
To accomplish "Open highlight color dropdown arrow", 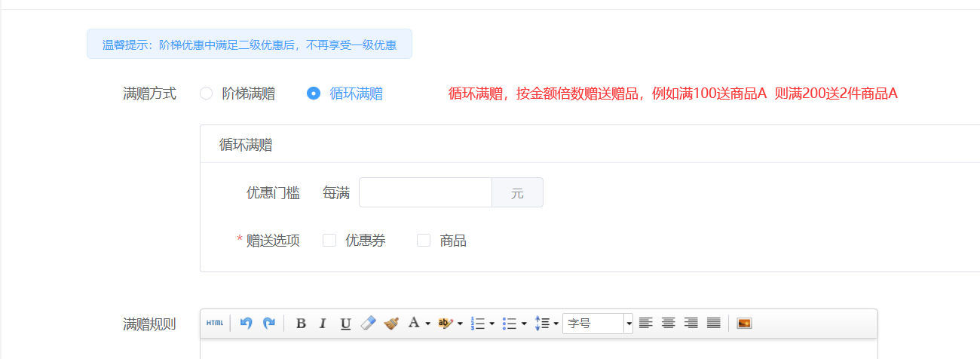I will (460, 324).
